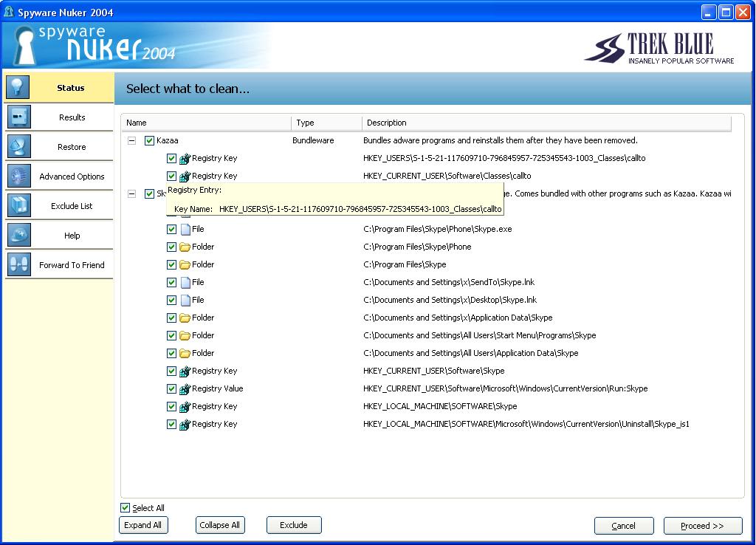
Task: Click the Cancel button
Action: [x=624, y=526]
